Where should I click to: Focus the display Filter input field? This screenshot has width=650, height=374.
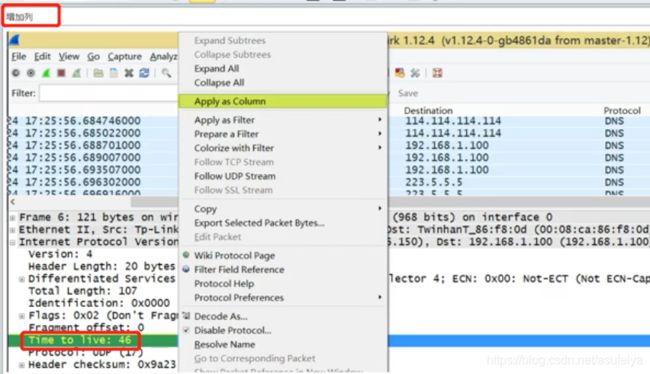click(109, 93)
